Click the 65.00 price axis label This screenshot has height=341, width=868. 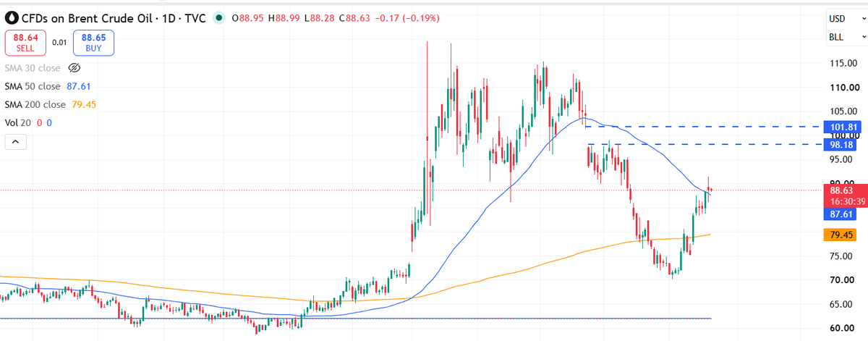[x=841, y=303]
